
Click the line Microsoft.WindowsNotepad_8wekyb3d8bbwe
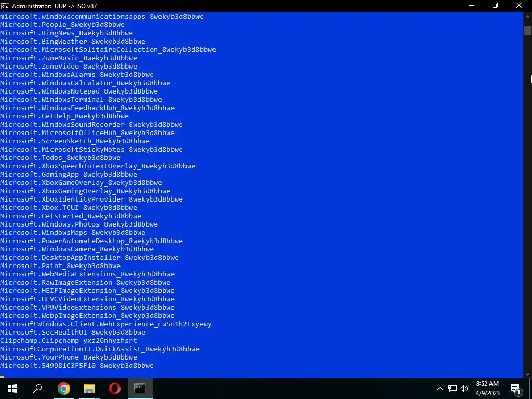pos(79,91)
